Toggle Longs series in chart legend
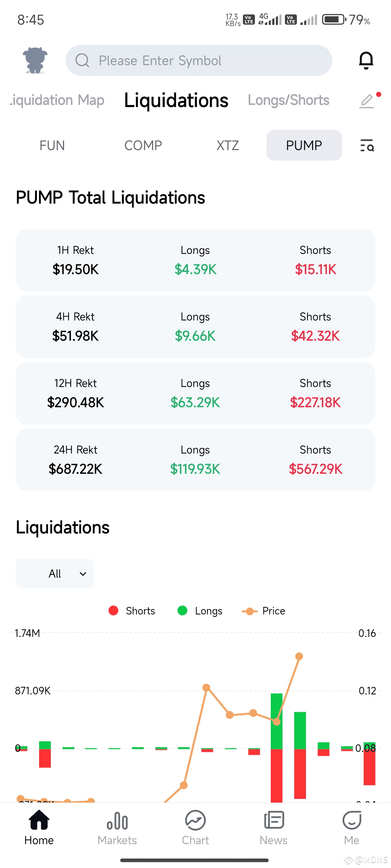This screenshot has width=391, height=868. [200, 611]
